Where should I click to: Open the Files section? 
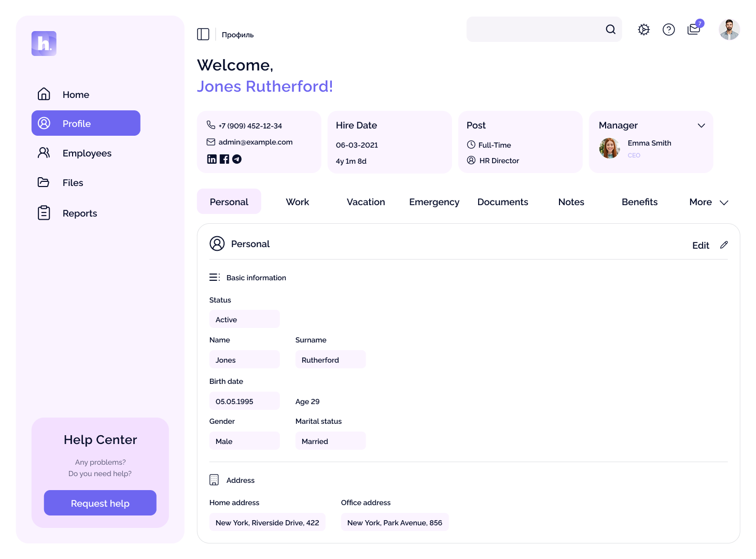click(73, 182)
